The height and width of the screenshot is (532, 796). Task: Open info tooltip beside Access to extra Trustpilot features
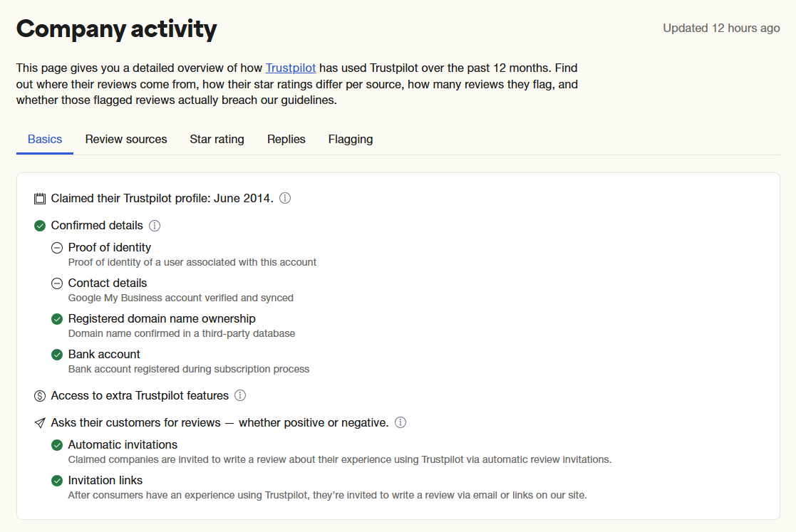click(240, 395)
